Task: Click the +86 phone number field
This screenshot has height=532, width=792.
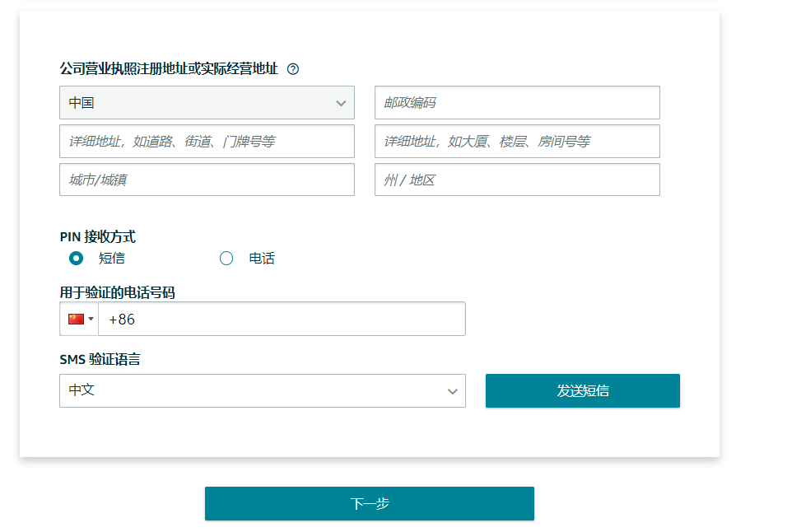Action: click(282, 319)
